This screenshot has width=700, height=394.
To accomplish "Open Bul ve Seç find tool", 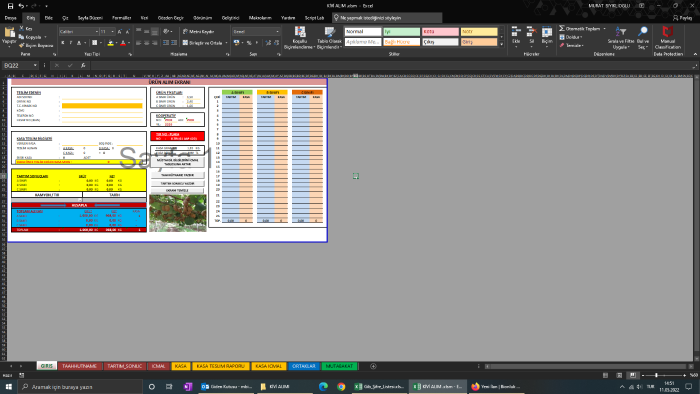I will click(643, 37).
